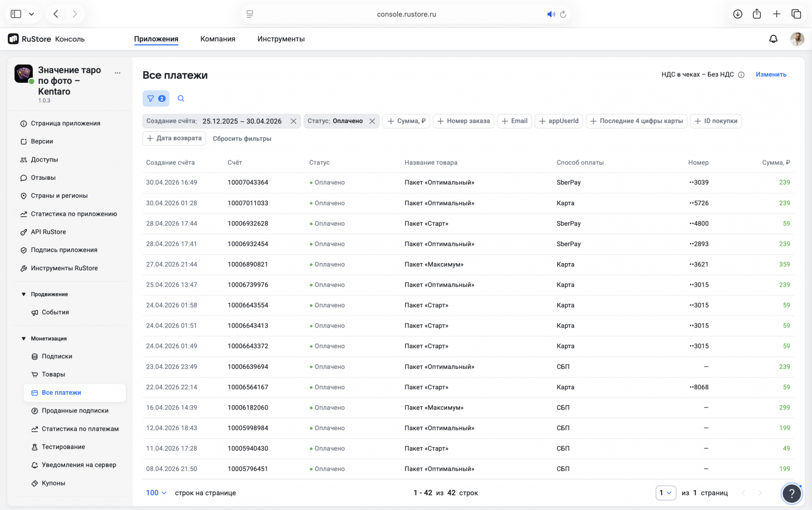Click the search magnifier icon above filters

(x=181, y=98)
